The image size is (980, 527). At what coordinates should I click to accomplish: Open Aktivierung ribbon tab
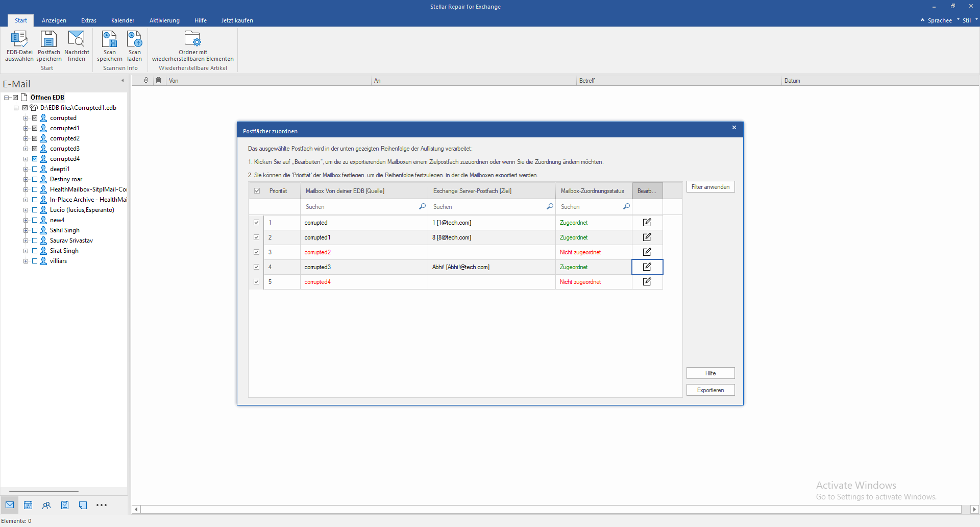[x=164, y=20]
